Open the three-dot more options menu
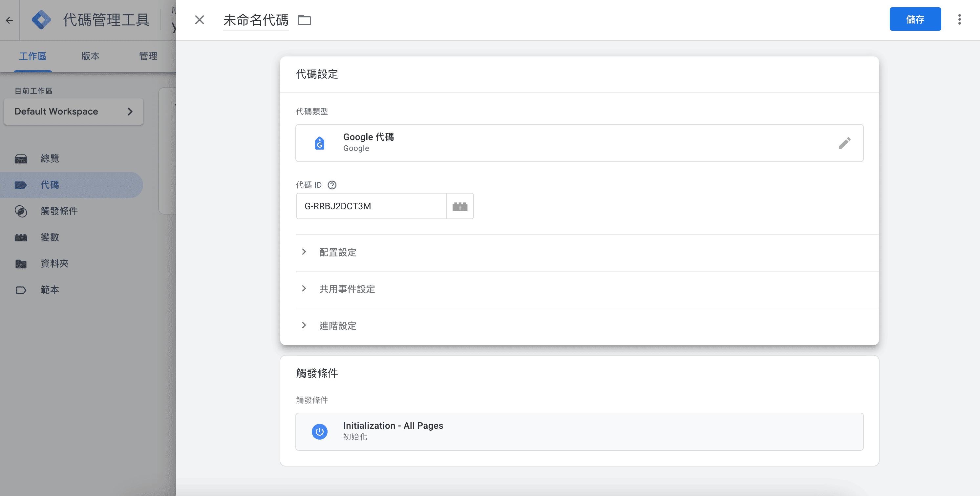980x496 pixels. click(x=959, y=19)
